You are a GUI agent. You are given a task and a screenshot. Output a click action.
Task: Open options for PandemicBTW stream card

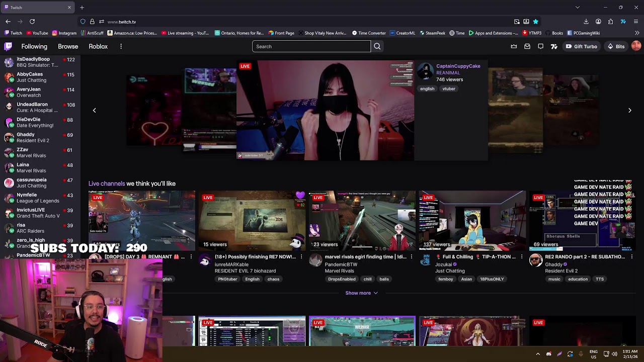[x=412, y=257]
